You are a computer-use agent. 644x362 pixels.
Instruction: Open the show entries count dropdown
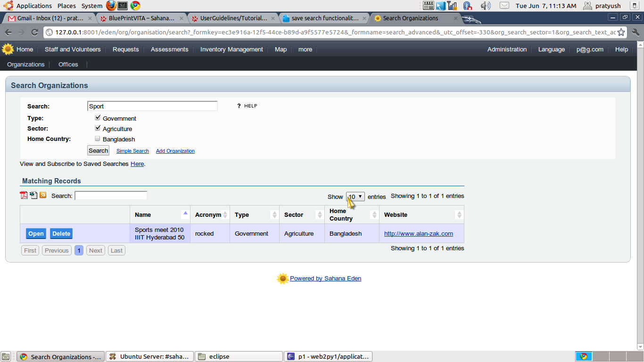pos(355,197)
